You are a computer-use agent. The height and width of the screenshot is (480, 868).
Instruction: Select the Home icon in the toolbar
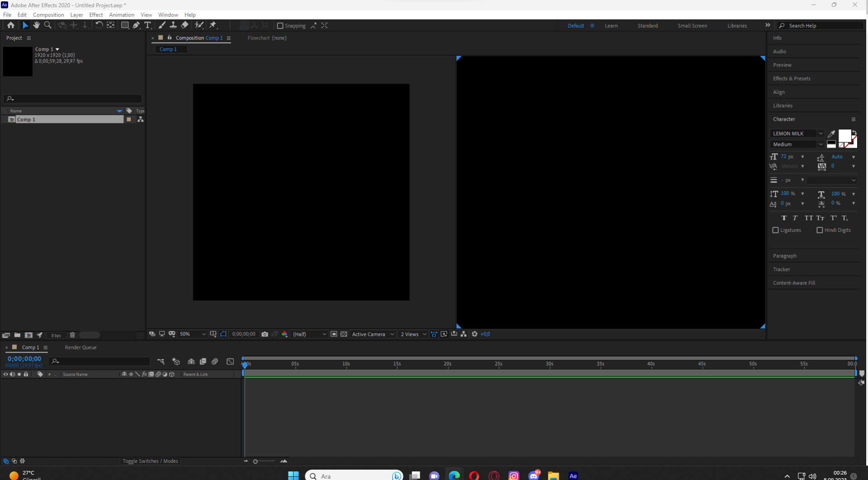click(11, 25)
